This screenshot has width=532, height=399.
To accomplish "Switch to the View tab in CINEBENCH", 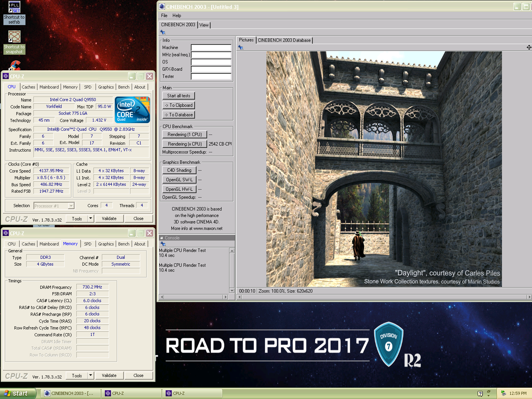I will coord(204,25).
